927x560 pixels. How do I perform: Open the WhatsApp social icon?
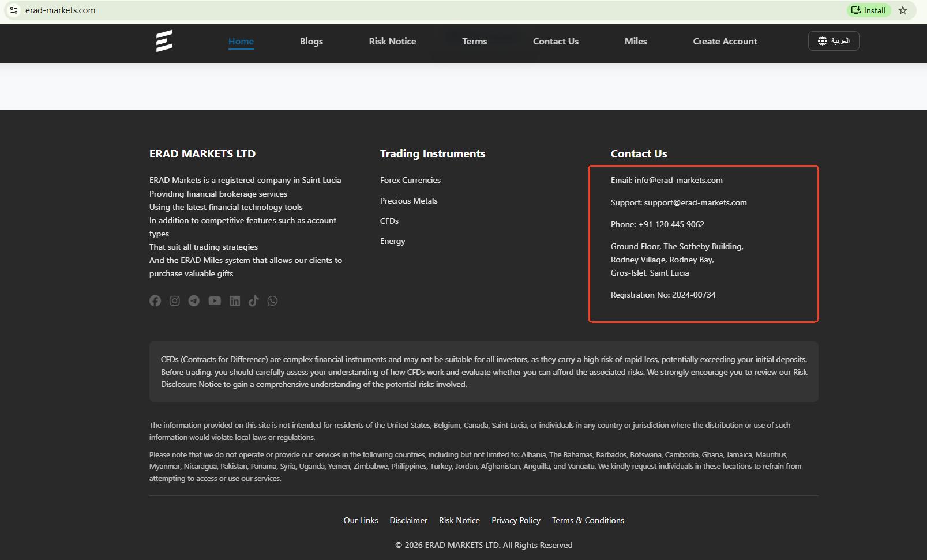point(272,300)
